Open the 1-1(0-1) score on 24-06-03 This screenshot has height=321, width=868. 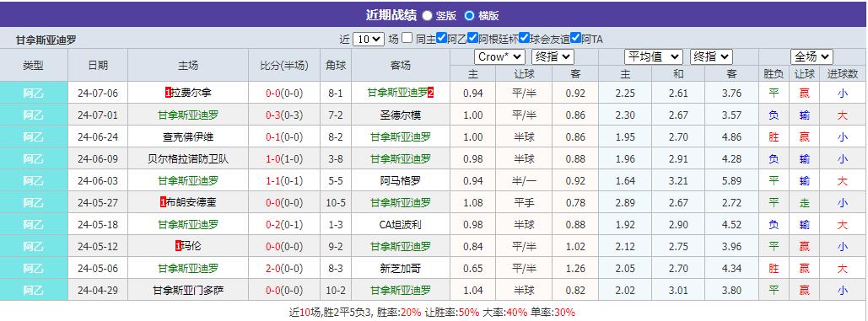[x=284, y=180]
